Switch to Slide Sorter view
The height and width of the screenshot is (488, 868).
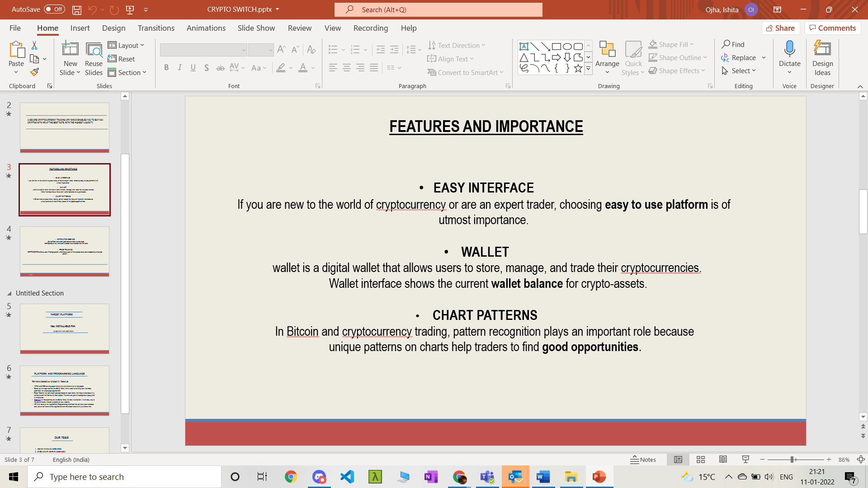pos(701,460)
